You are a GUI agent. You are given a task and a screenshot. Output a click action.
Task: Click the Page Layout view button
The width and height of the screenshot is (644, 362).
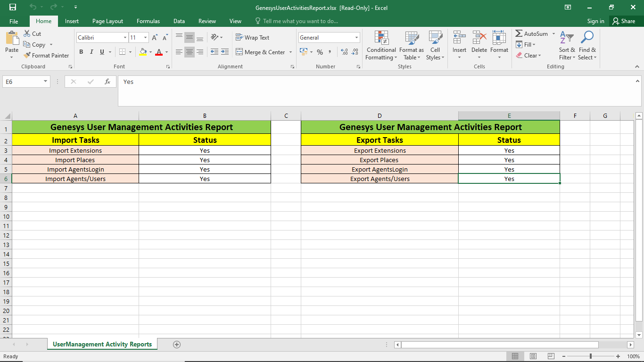point(533,356)
